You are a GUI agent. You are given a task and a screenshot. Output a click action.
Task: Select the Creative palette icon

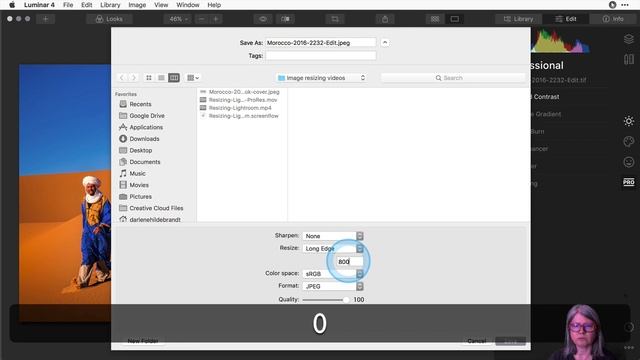(x=629, y=141)
